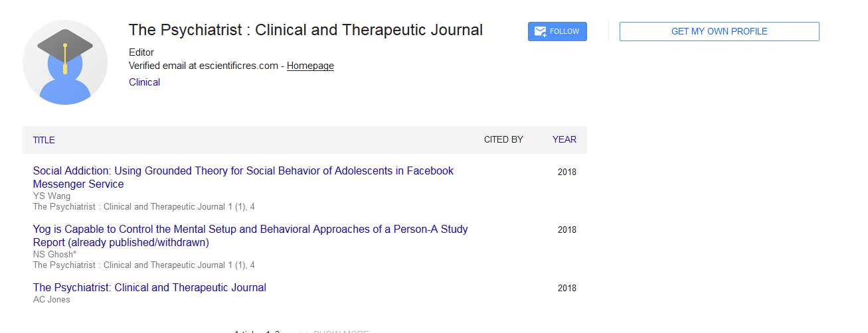
Task: Click the envelope icon in Follow button
Action: point(540,31)
